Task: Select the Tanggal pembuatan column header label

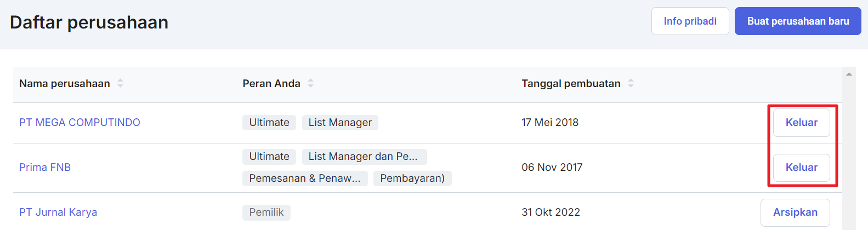Action: [571, 84]
